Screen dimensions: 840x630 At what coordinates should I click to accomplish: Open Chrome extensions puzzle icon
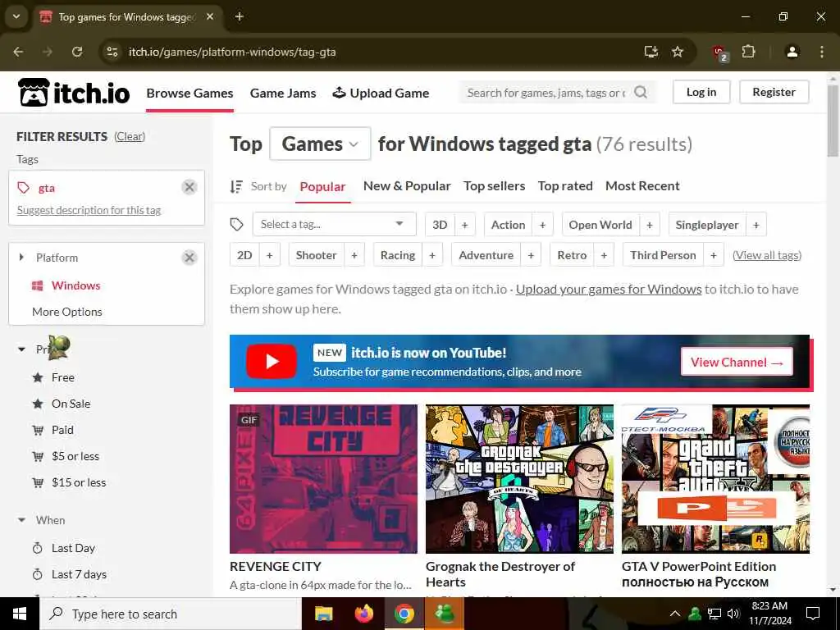(x=748, y=52)
